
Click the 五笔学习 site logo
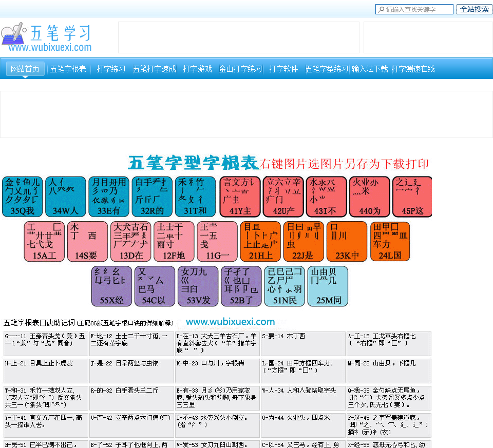(x=46, y=37)
